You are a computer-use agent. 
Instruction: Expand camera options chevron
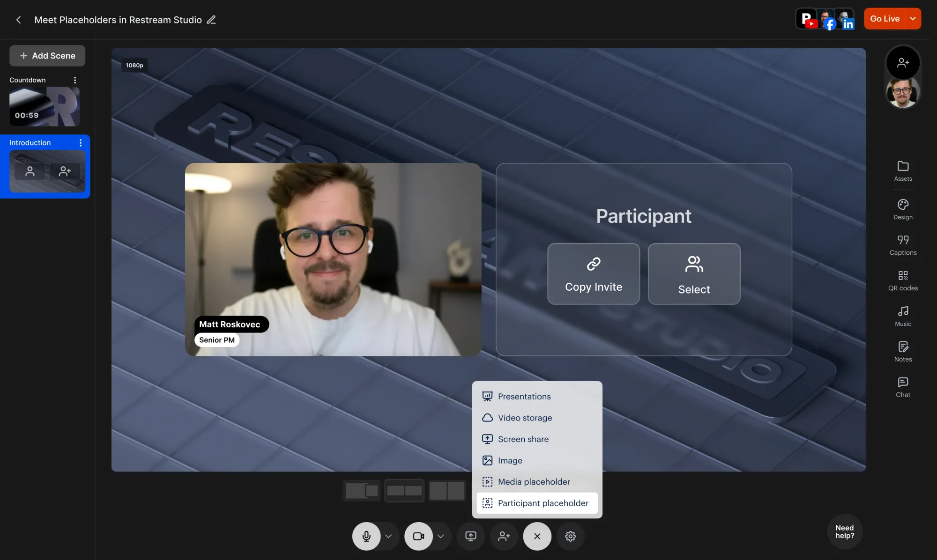click(x=440, y=536)
